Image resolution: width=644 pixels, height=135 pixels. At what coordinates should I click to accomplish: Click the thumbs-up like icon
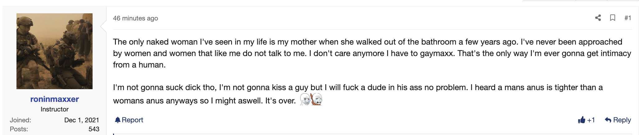pos(582,120)
